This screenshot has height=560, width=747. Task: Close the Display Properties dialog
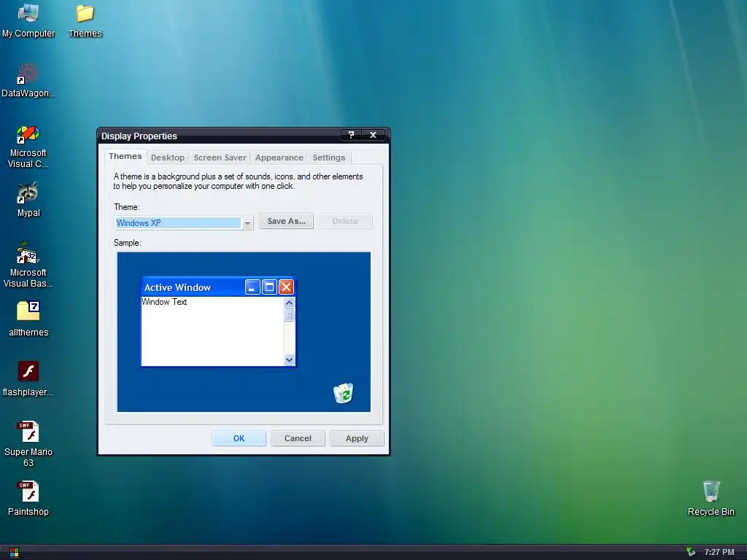[x=373, y=135]
